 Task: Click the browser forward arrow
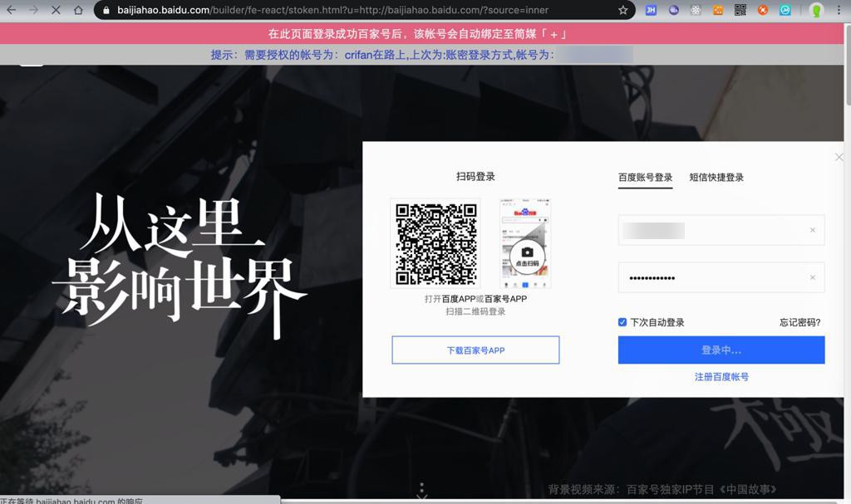click(x=33, y=10)
